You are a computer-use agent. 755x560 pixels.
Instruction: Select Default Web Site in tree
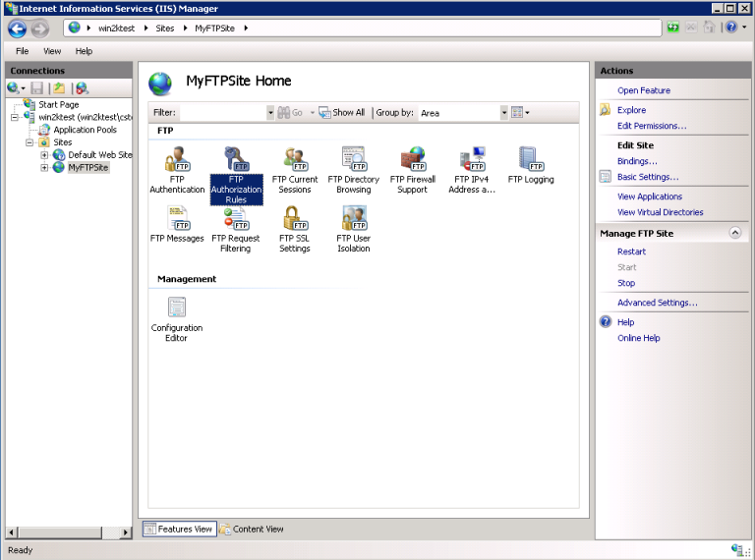point(99,155)
